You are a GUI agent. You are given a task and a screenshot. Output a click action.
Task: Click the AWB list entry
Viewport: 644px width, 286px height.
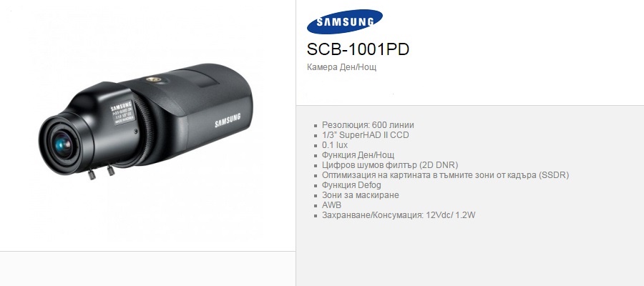[x=331, y=205]
